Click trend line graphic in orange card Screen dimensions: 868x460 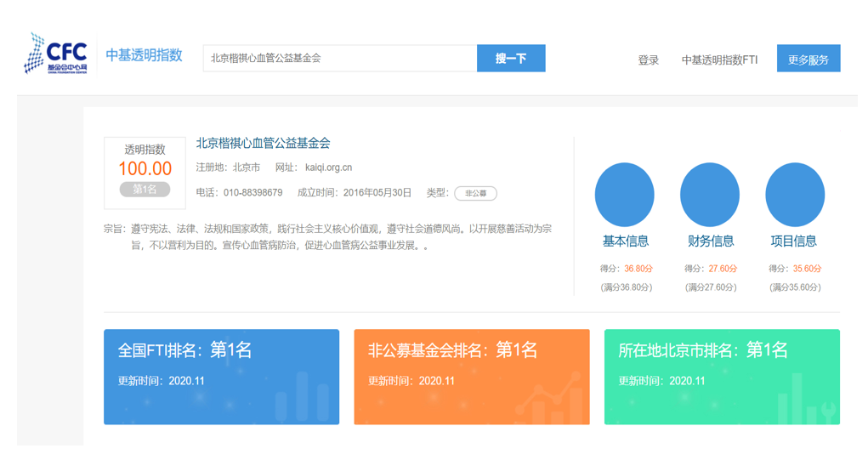click(x=549, y=397)
